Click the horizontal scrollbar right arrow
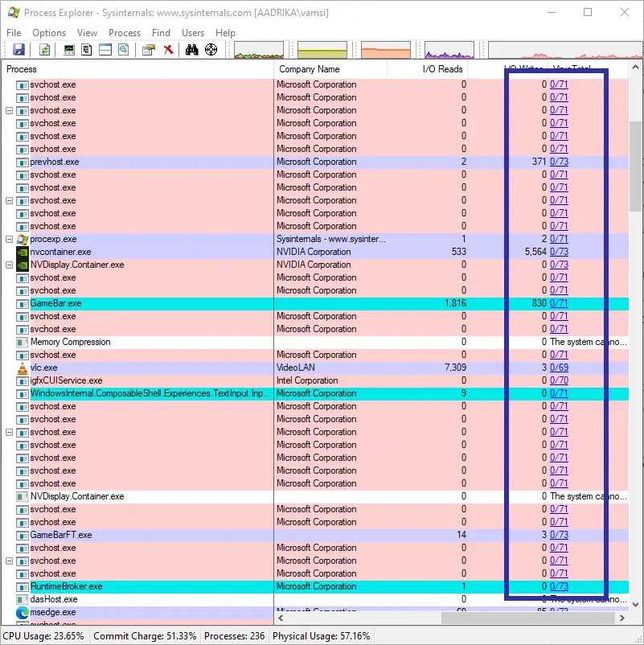Screen dimensions: 644x645 (x=622, y=618)
